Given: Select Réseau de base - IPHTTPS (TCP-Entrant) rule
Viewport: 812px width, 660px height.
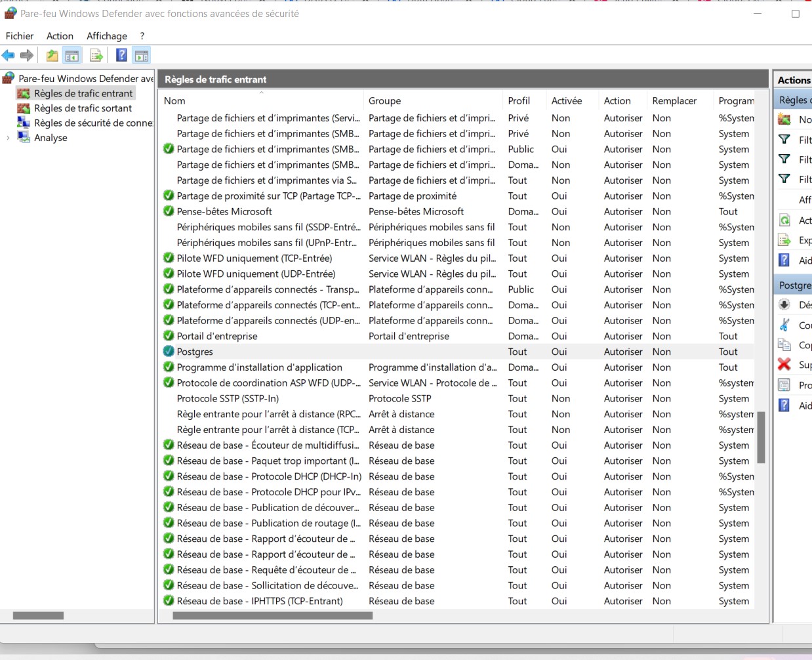Looking at the screenshot, I should tap(260, 601).
